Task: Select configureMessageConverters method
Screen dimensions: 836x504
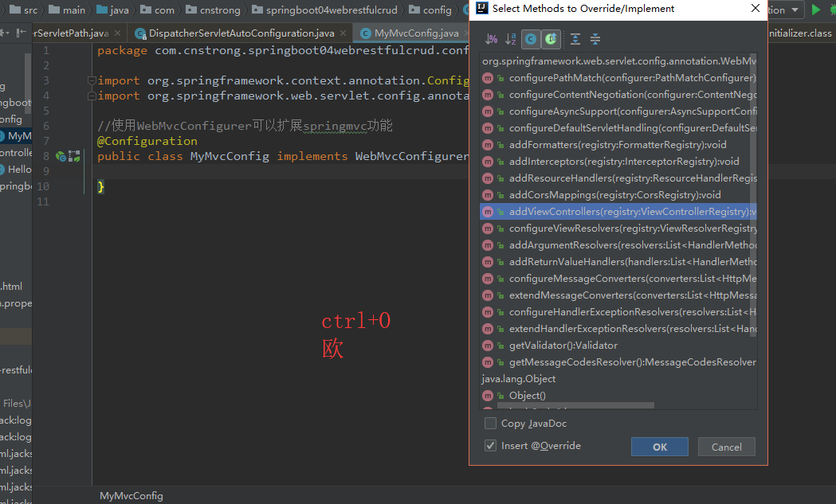Action: [x=618, y=279]
